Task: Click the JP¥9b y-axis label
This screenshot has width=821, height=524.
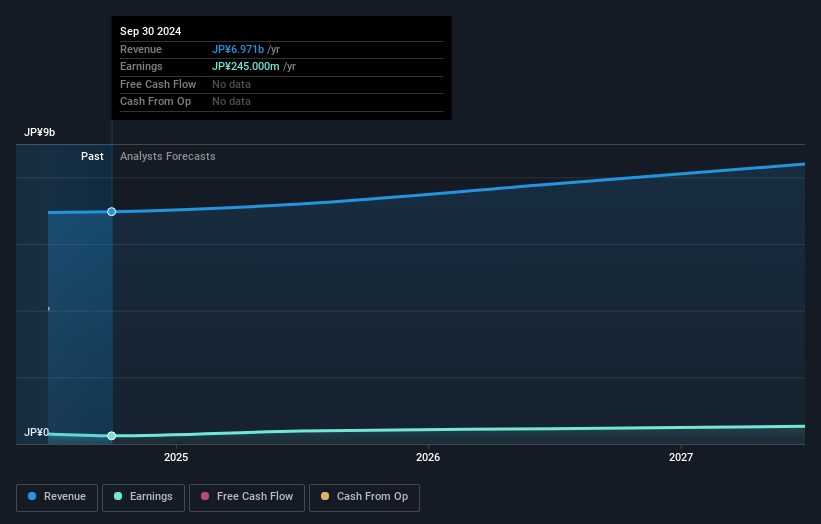Action: coord(39,132)
